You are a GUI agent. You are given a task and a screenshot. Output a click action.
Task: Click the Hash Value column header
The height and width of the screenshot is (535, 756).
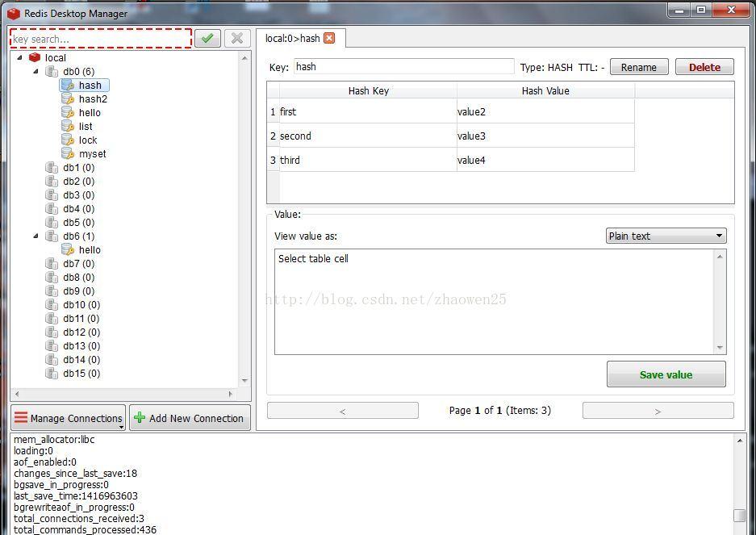tap(545, 90)
